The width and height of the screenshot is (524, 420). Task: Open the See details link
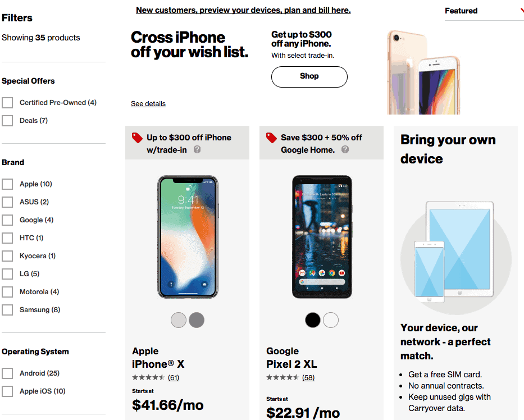point(148,104)
